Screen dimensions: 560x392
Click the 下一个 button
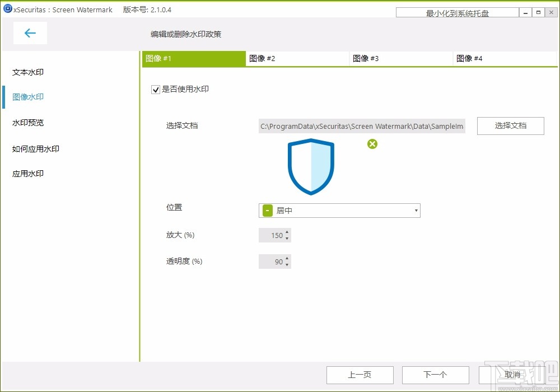click(x=435, y=375)
